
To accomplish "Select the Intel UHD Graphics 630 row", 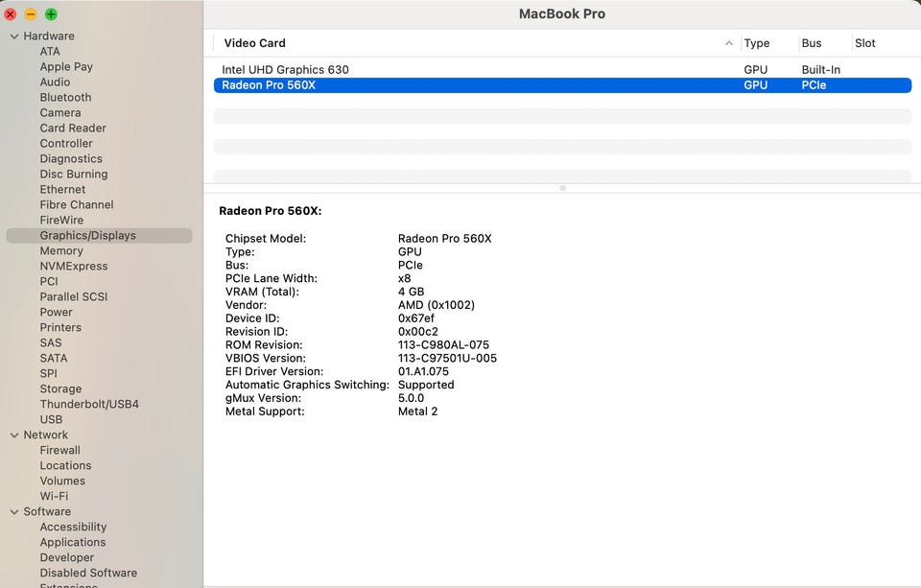I will [563, 70].
